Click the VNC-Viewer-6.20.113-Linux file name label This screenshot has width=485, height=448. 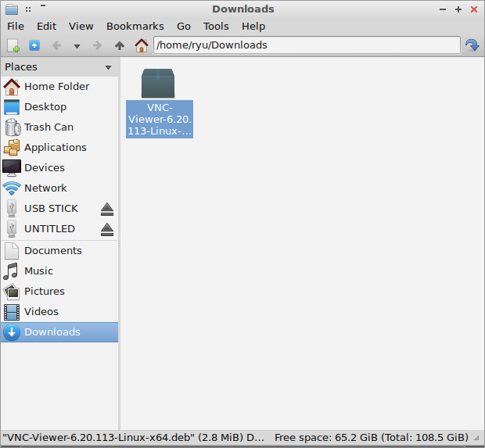pos(160,120)
